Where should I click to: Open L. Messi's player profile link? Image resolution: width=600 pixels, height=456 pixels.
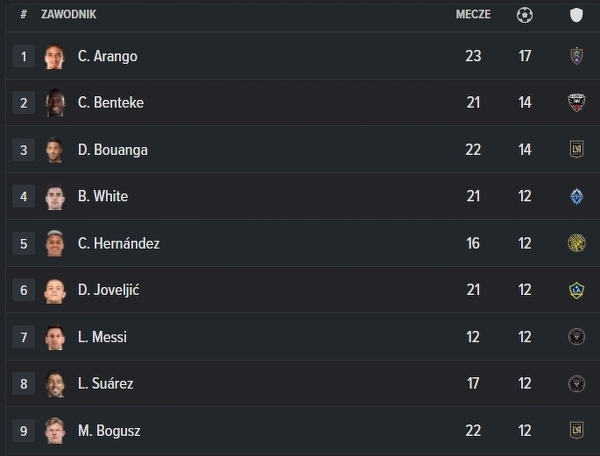tap(102, 337)
